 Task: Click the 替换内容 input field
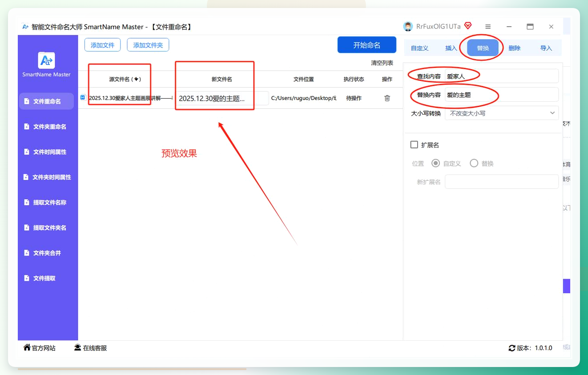point(502,95)
